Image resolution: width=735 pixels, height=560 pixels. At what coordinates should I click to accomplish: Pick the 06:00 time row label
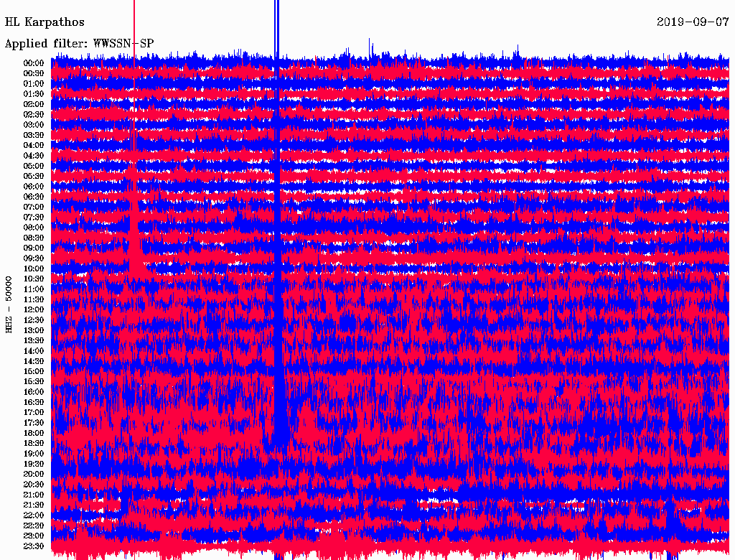34,187
